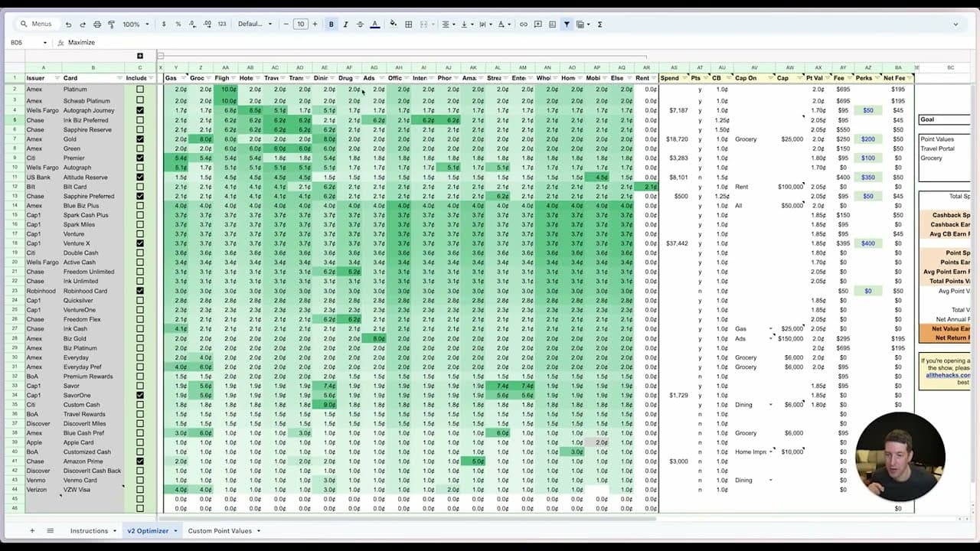The image size is (980, 551).
Task: Print the spreadsheet
Action: pos(97,24)
